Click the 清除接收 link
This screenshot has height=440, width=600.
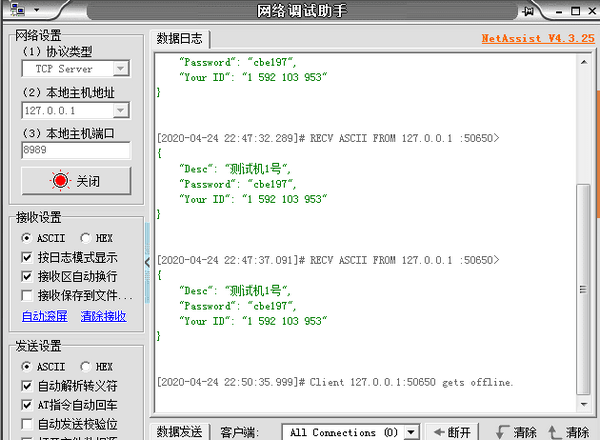tap(103, 316)
